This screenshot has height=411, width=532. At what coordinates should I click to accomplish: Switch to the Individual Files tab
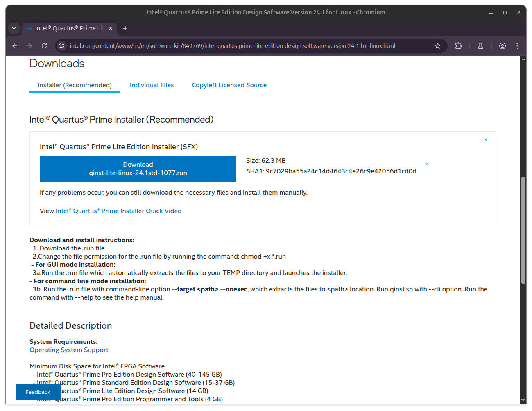pyautogui.click(x=152, y=85)
